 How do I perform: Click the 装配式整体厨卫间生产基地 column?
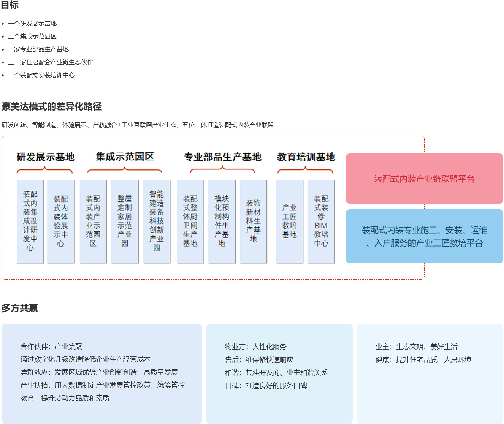(x=190, y=221)
